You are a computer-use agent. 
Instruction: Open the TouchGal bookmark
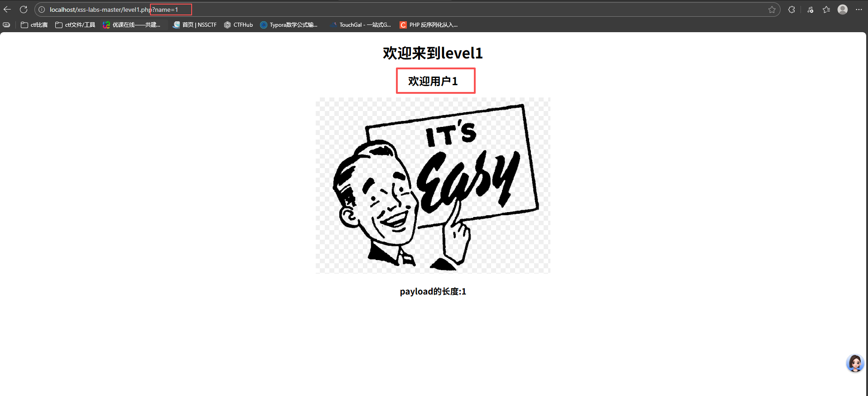361,25
